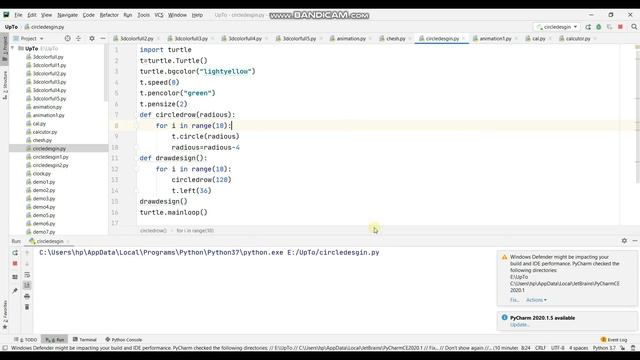The image size is (640, 360).
Task: Pin the Run tab with pin icon
Action: tap(15, 291)
